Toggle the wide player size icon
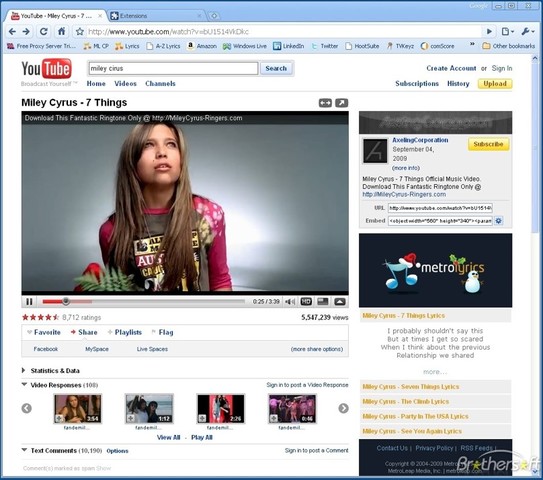 pyautogui.click(x=325, y=103)
